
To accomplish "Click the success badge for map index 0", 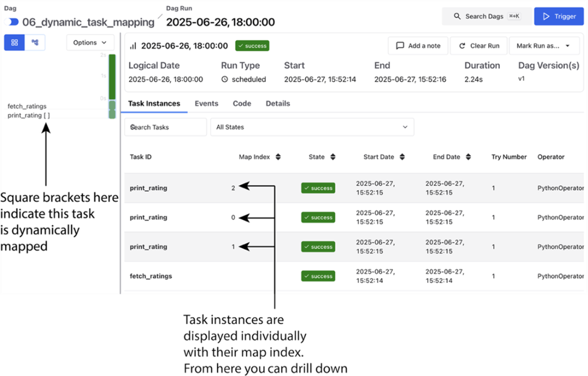I will coord(318,217).
